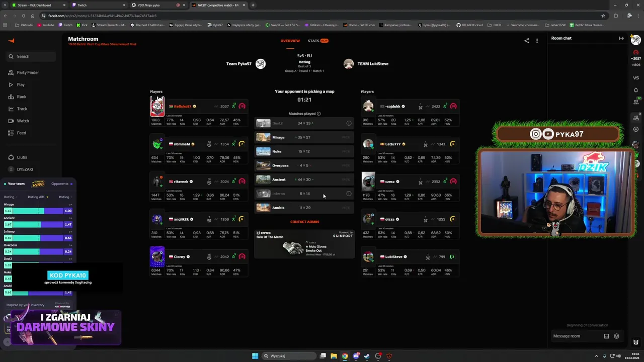Click the share matchroom icon
Screen dimensions: 644x362
tap(527, 41)
